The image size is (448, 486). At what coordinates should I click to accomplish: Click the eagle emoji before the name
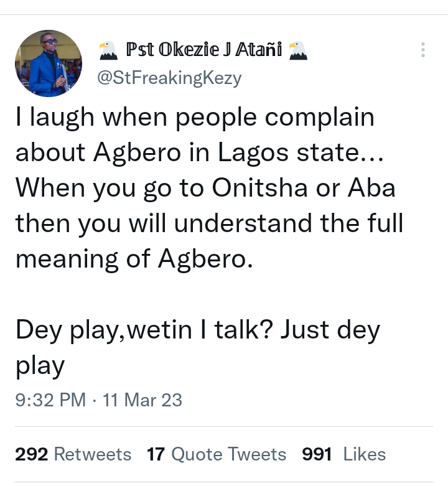(108, 50)
